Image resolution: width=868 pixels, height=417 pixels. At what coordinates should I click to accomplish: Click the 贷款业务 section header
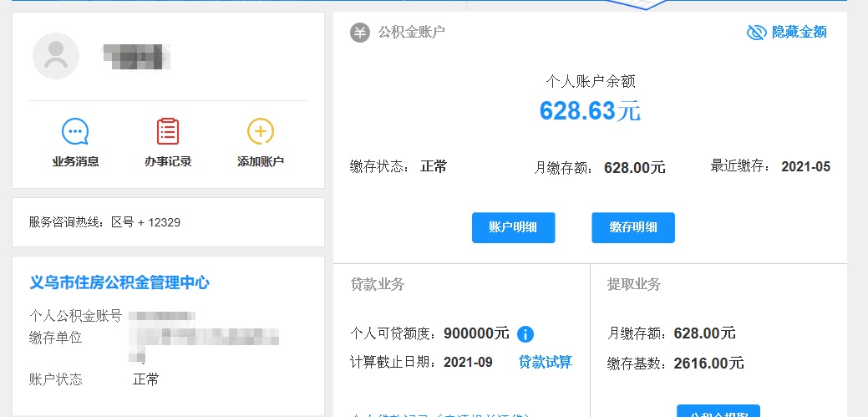click(x=378, y=284)
